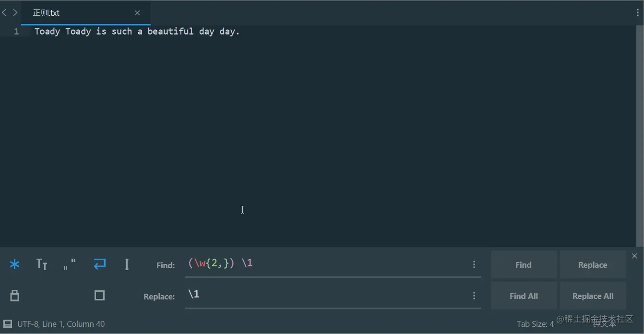Close the 正则.txt tab

click(137, 13)
